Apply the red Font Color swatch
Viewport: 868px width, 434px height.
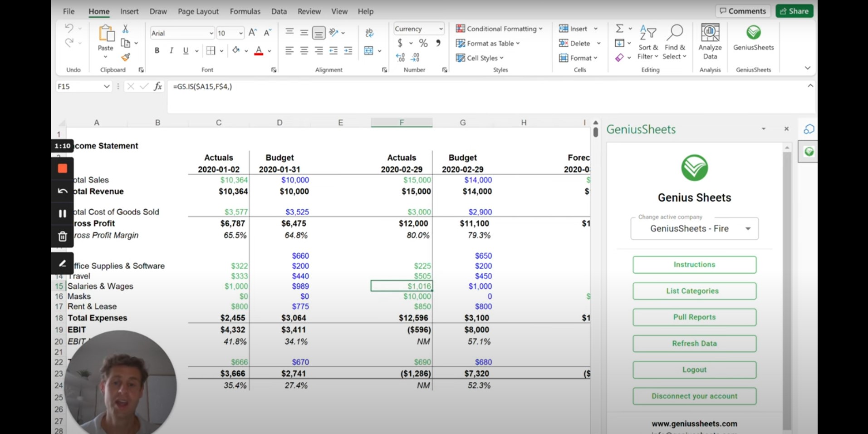point(259,50)
